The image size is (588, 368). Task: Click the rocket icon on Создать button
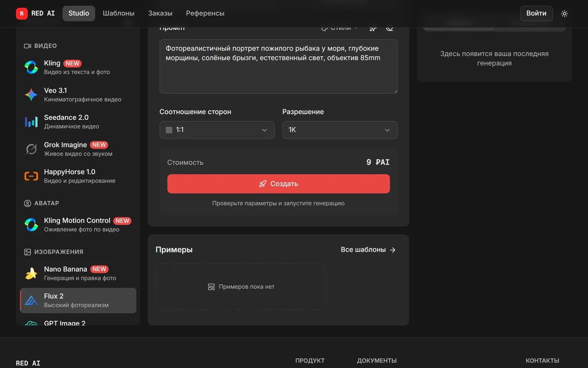pyautogui.click(x=263, y=184)
